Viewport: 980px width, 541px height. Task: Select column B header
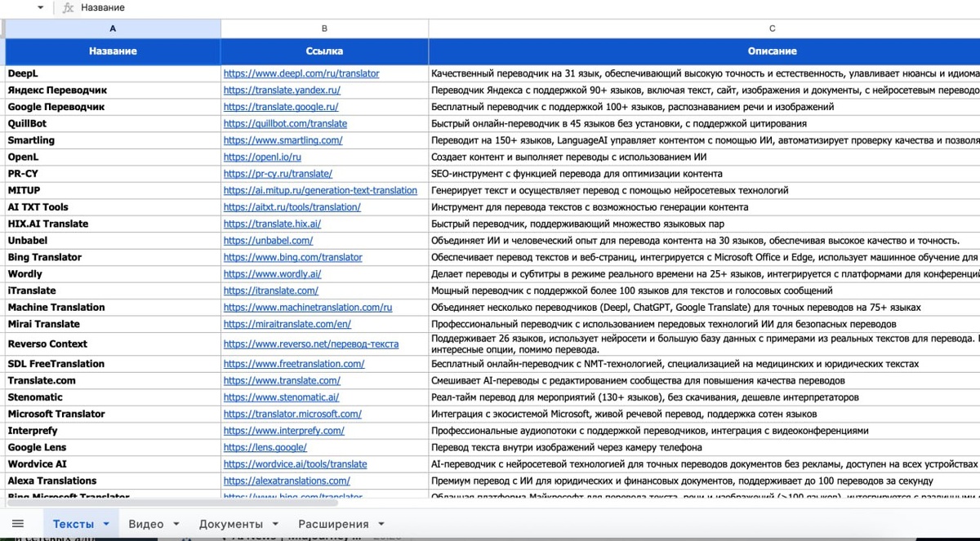324,29
